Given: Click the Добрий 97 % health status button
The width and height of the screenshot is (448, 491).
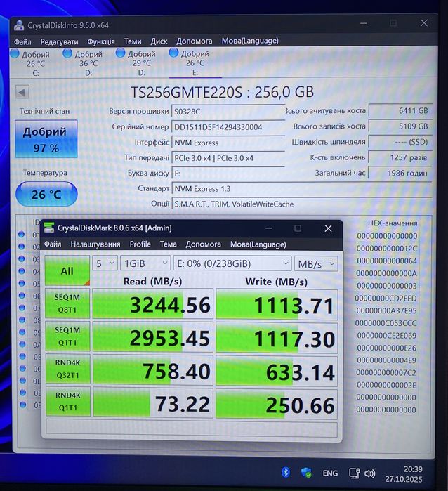Looking at the screenshot, I should pos(46,139).
